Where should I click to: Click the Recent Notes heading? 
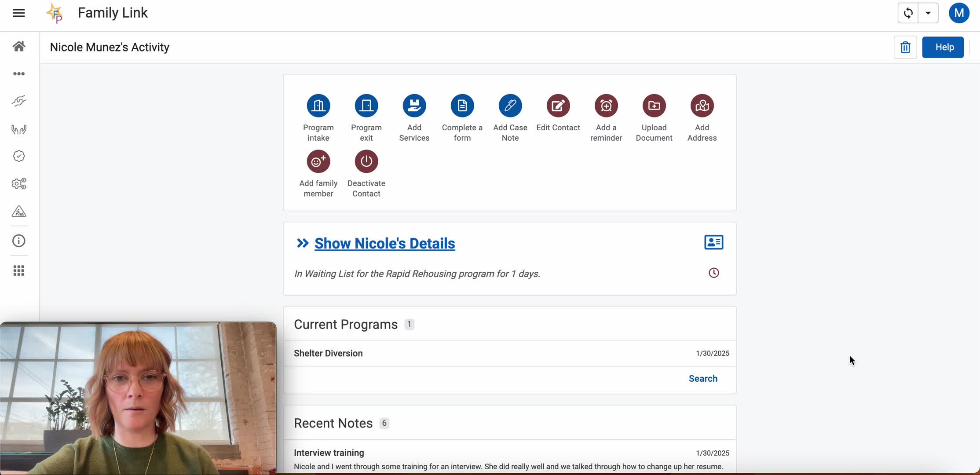pyautogui.click(x=333, y=423)
